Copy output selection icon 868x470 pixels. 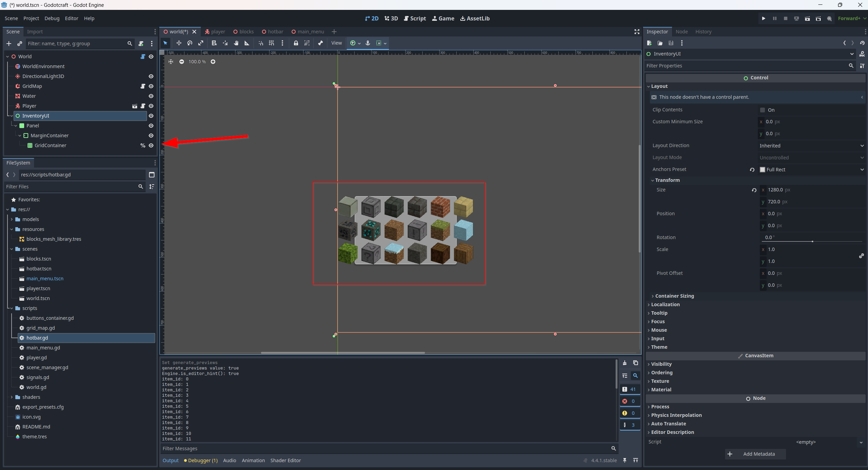click(x=636, y=363)
